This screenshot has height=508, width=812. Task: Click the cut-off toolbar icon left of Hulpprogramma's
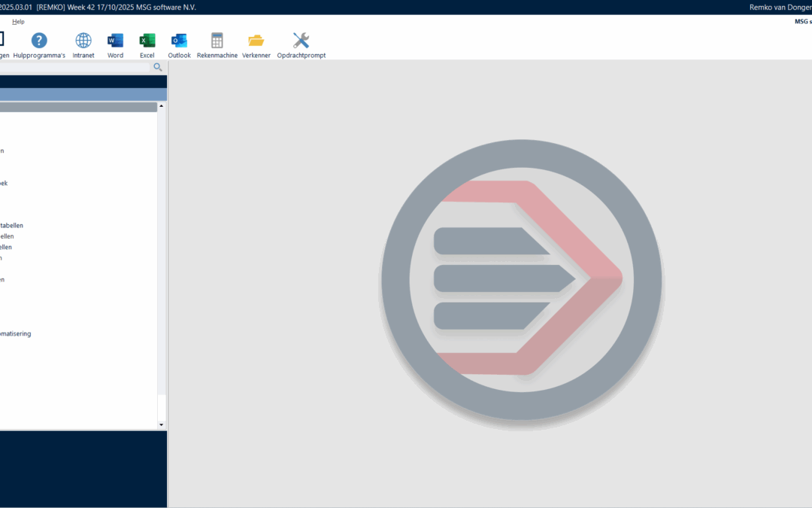click(2, 41)
